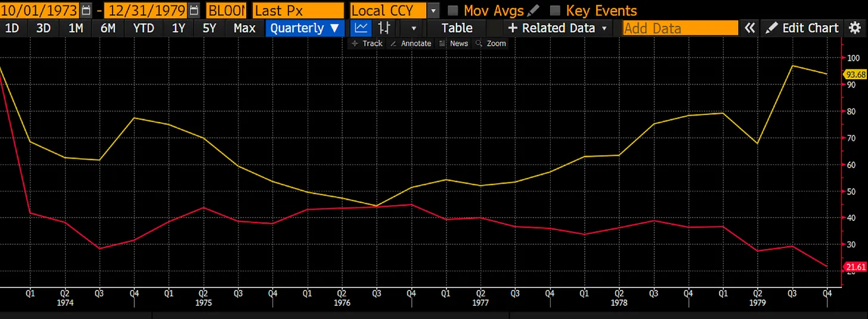Viewport: 868px width, 319px height.
Task: Edit moving averages pencil icon
Action: [x=534, y=10]
